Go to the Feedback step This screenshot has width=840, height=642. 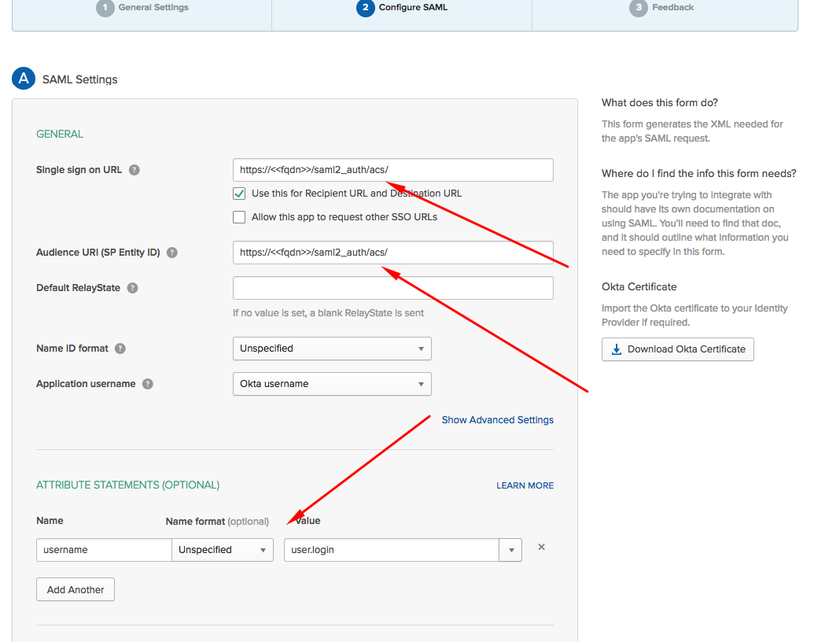(673, 8)
